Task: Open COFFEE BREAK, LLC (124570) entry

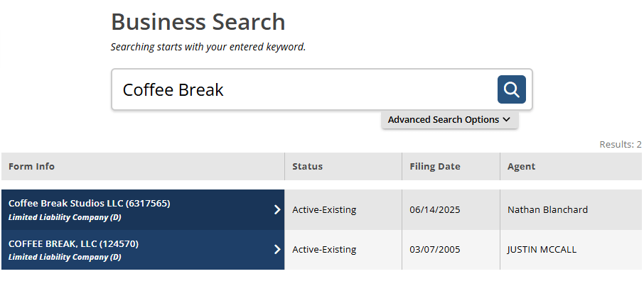Action: pos(73,244)
